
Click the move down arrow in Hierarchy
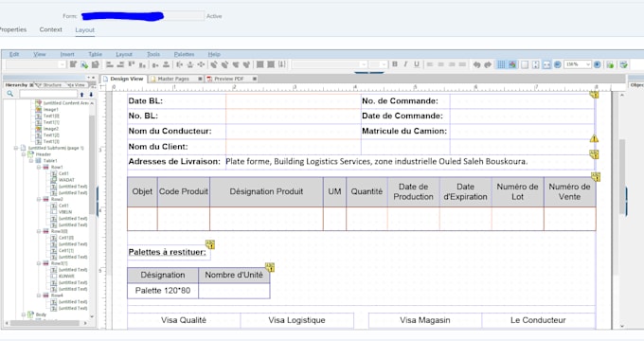[x=91, y=95]
